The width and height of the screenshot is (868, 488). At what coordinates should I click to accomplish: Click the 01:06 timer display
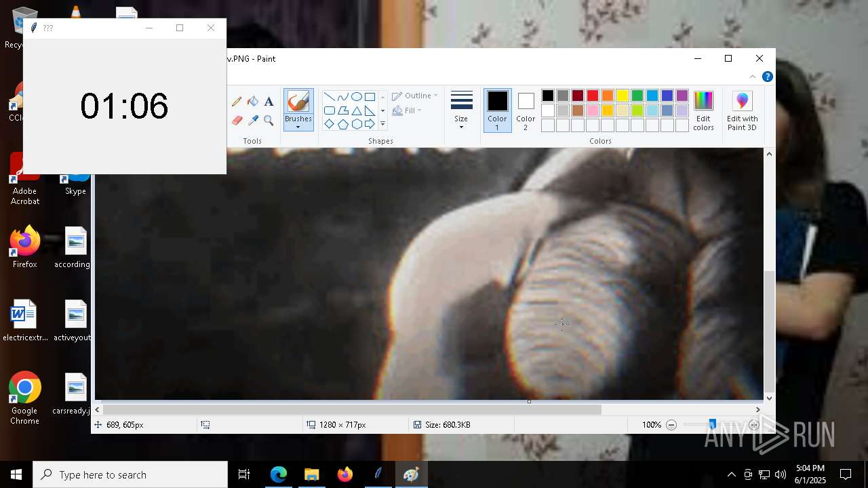point(124,106)
